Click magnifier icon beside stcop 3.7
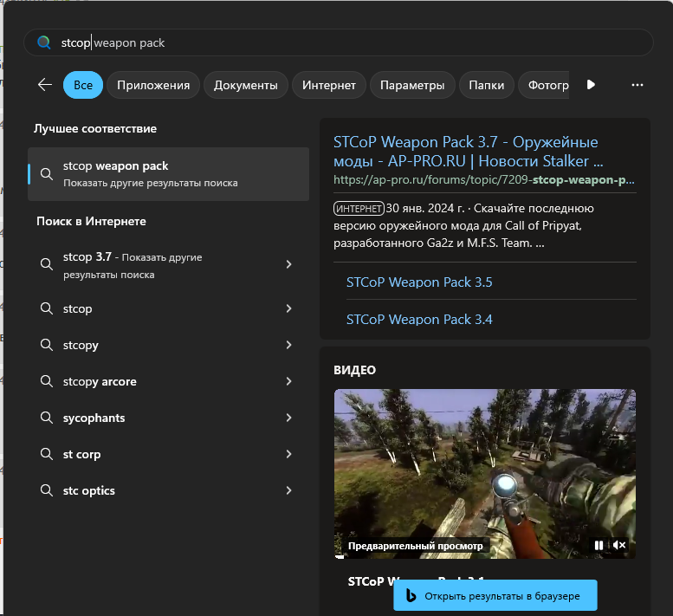The image size is (673, 616). click(x=47, y=264)
